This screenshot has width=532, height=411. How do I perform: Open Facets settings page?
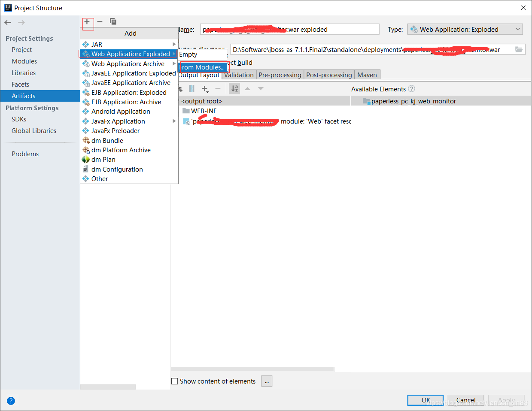click(21, 85)
